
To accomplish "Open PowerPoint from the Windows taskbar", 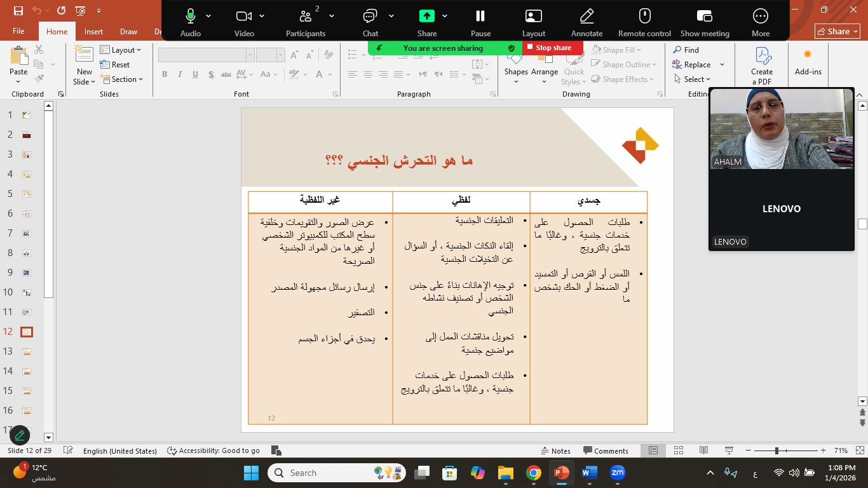I will pos(561,473).
